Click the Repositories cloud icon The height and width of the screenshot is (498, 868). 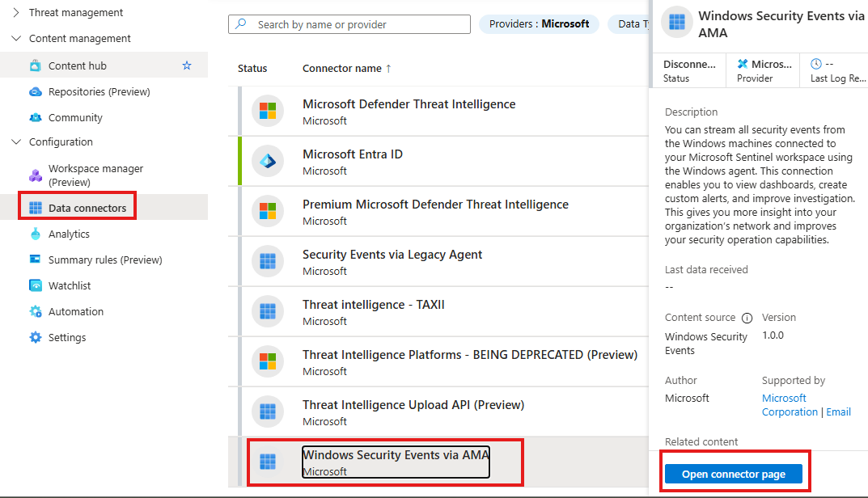point(36,92)
